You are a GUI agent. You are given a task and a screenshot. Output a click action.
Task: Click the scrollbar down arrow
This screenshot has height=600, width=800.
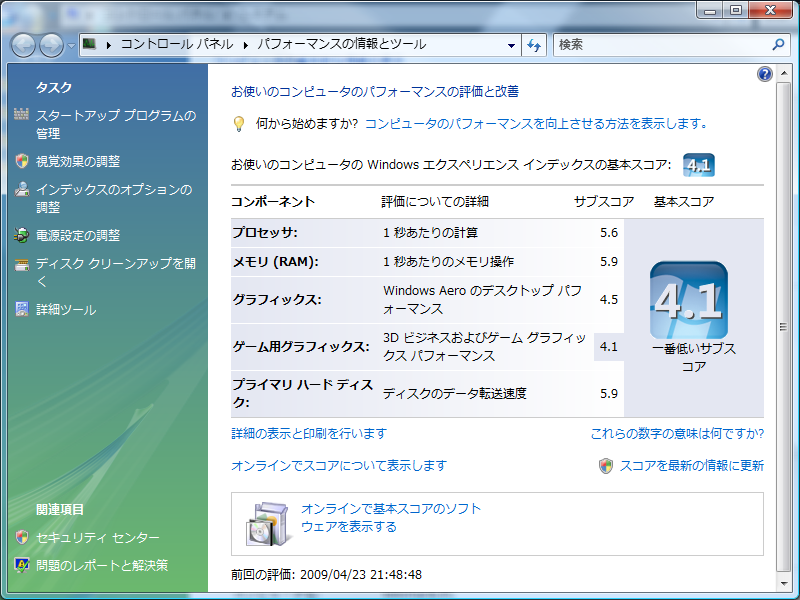click(783, 583)
